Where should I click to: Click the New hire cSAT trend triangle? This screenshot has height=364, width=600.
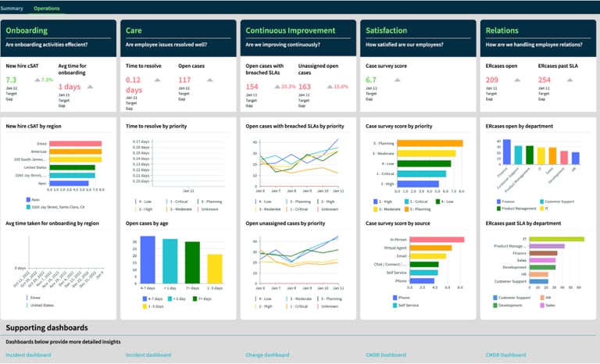37,80
